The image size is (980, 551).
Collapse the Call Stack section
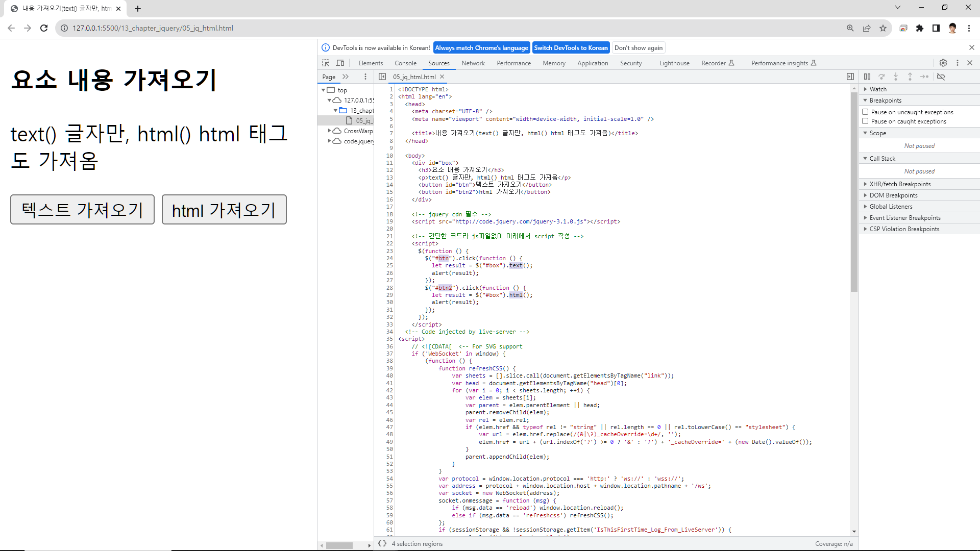882,158
